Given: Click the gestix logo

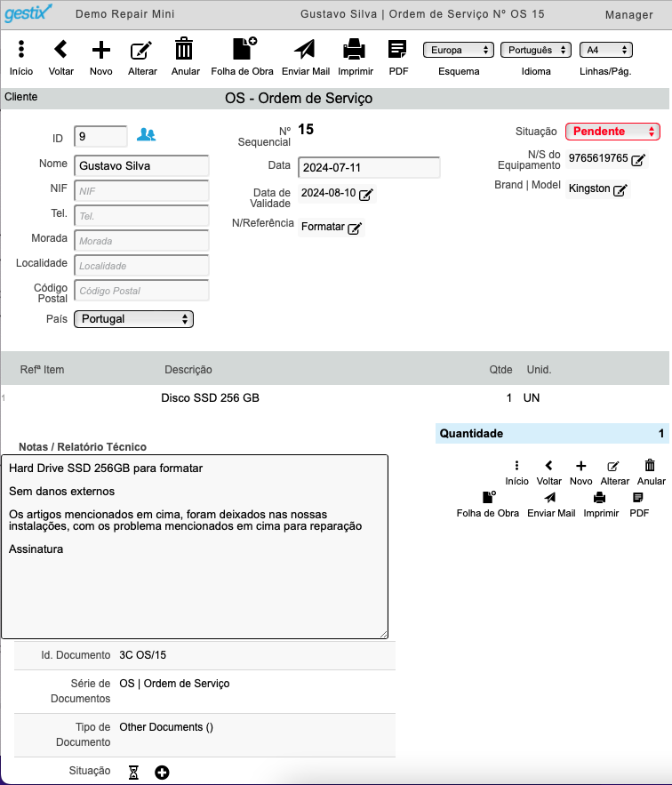Looking at the screenshot, I should 28,13.
